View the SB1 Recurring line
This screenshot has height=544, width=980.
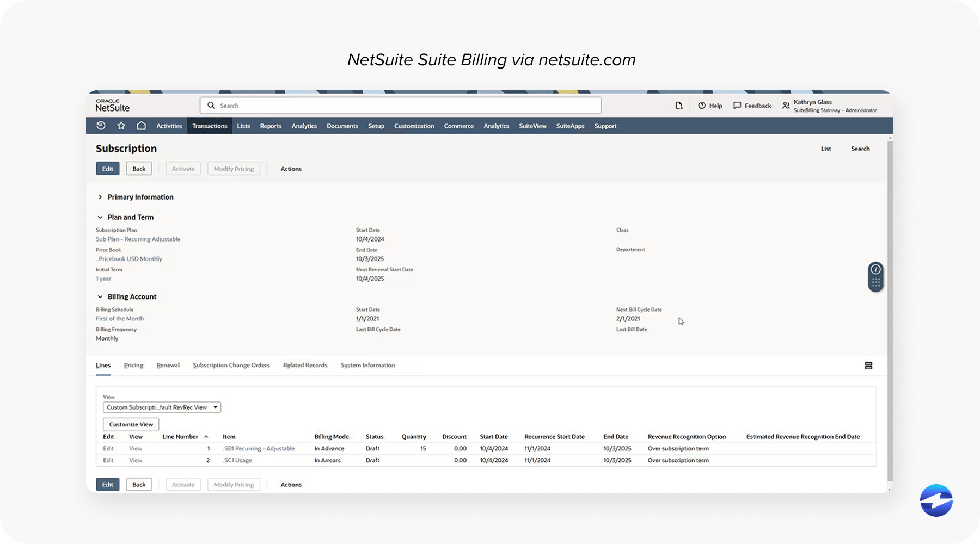(x=136, y=448)
